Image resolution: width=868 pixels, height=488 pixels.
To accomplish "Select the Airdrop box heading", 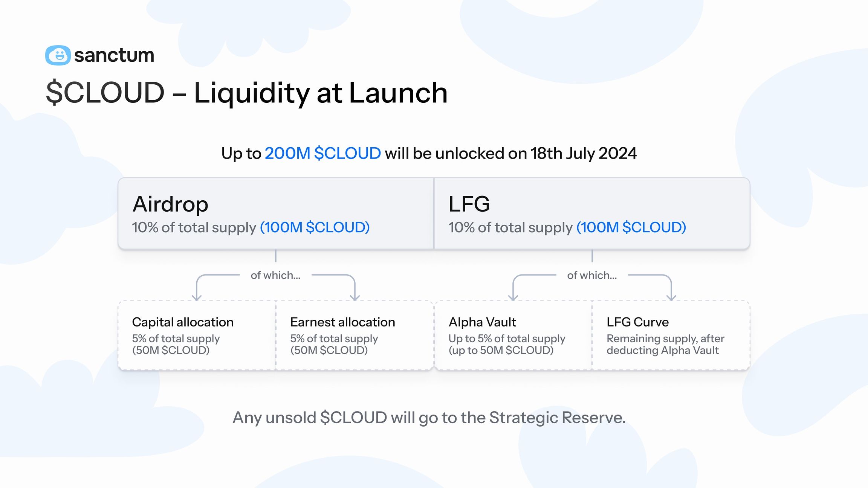I will click(x=170, y=204).
